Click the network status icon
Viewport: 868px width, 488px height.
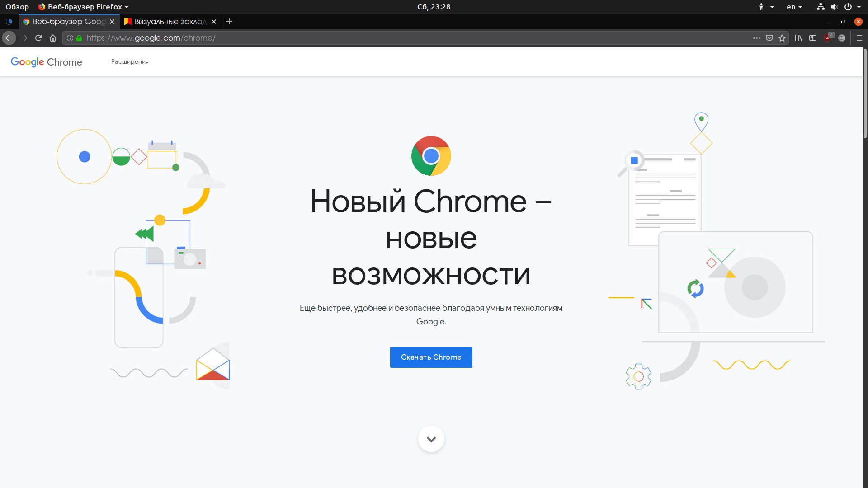click(x=821, y=7)
